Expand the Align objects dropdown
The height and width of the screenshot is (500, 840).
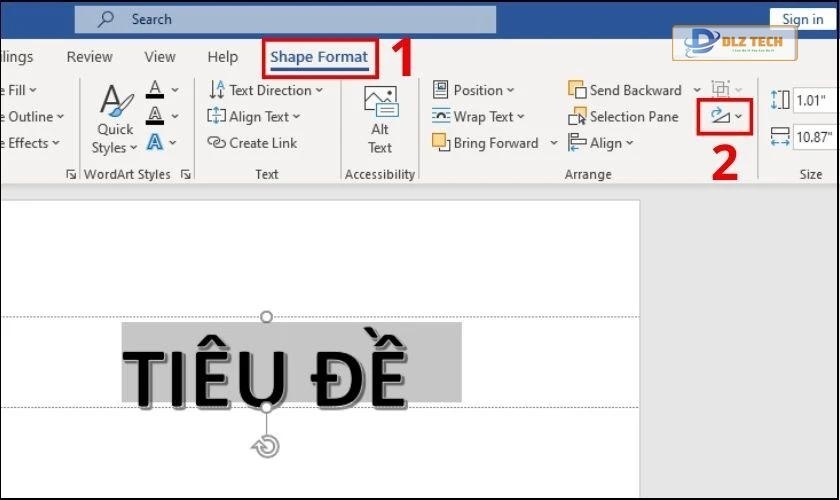(x=601, y=143)
